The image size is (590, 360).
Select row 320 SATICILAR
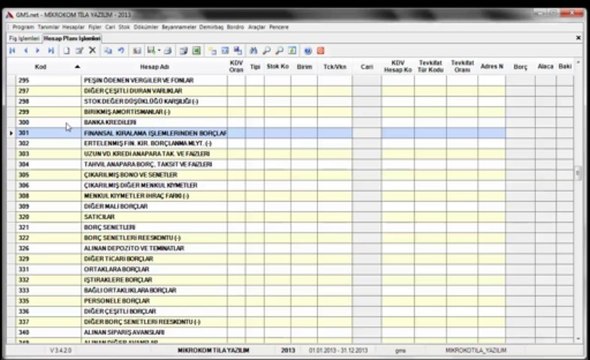pyautogui.click(x=294, y=217)
